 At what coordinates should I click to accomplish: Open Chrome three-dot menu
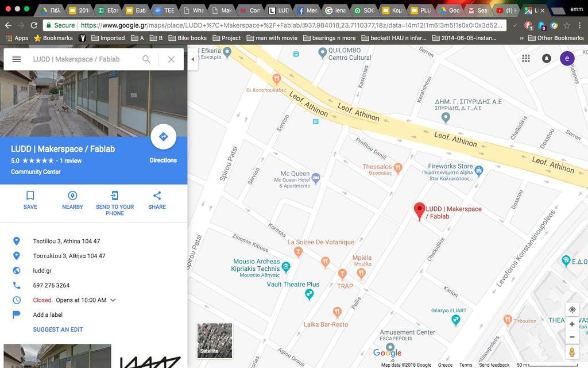point(580,25)
